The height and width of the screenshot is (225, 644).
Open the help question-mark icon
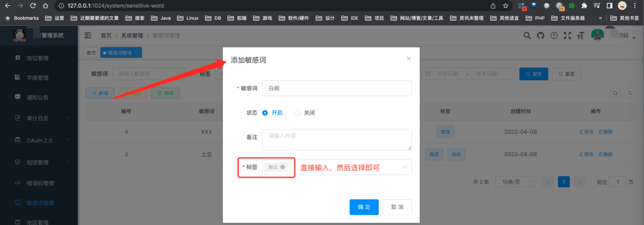pos(554,35)
